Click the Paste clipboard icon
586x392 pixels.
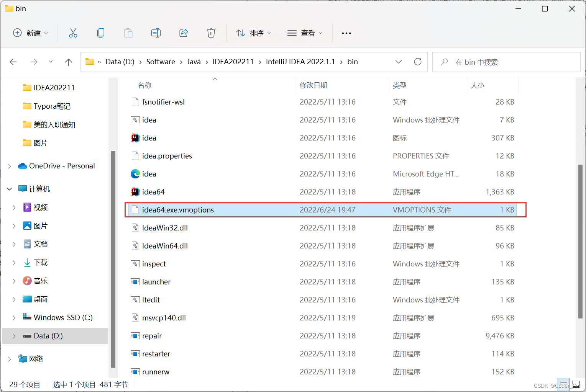pyautogui.click(x=128, y=33)
